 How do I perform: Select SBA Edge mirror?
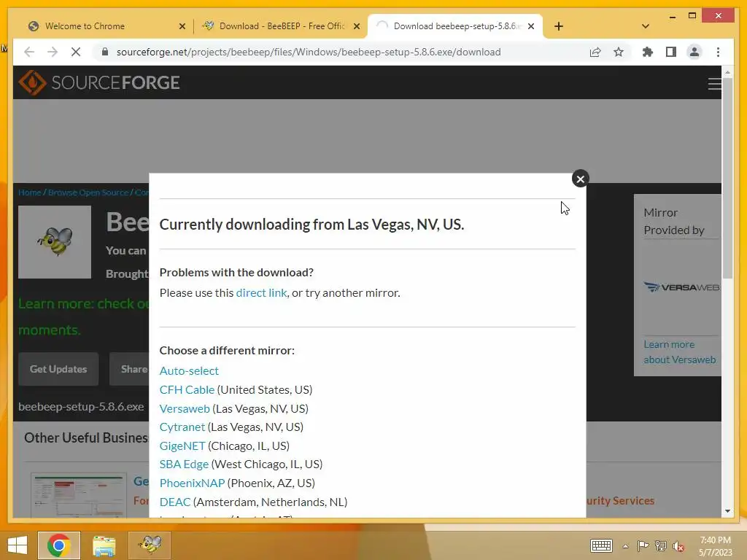pyautogui.click(x=184, y=464)
